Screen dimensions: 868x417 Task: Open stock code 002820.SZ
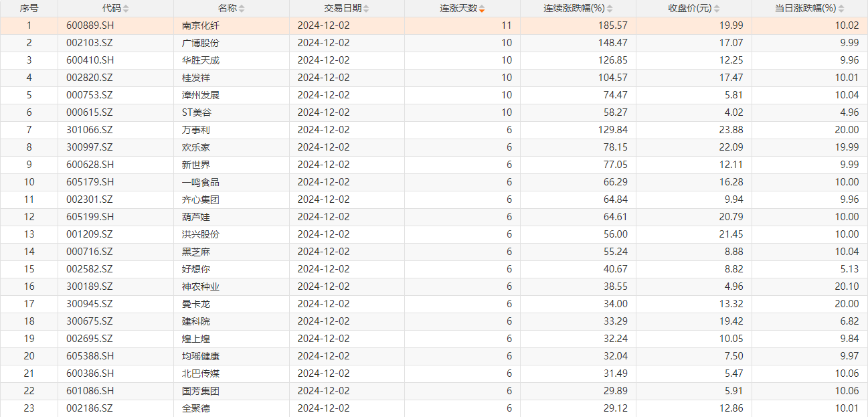click(x=90, y=78)
